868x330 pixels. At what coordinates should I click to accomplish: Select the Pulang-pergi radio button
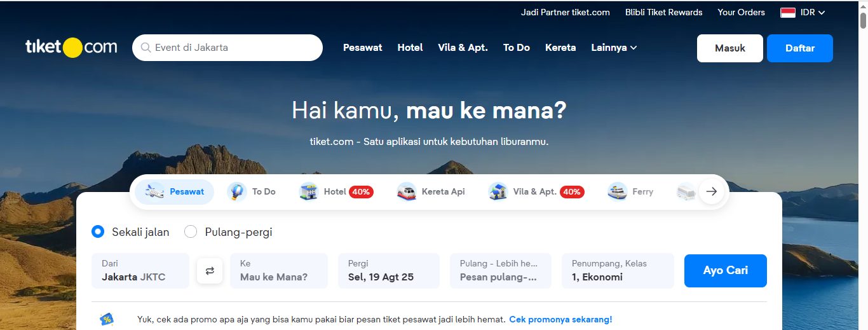coord(191,231)
